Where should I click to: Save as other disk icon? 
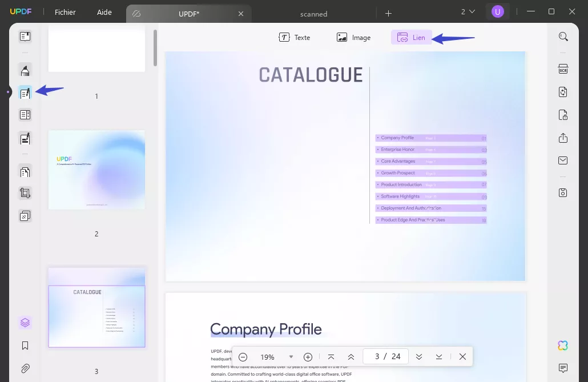pos(563,193)
